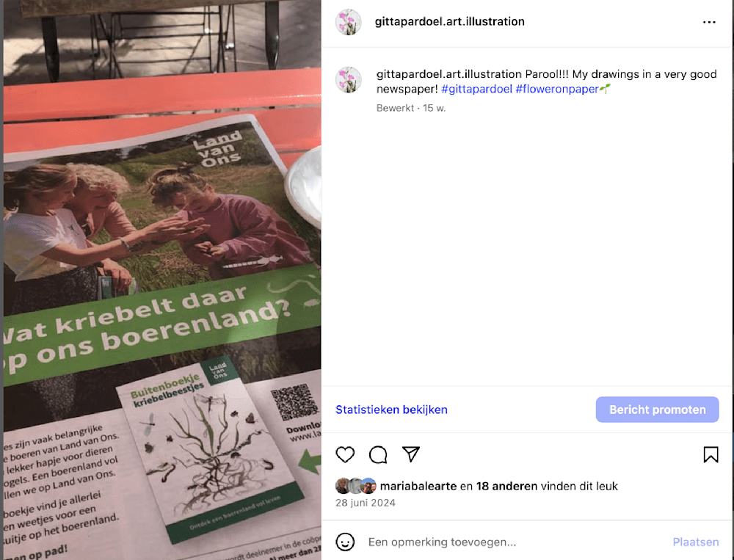Click the avatar beside the caption

349,79
